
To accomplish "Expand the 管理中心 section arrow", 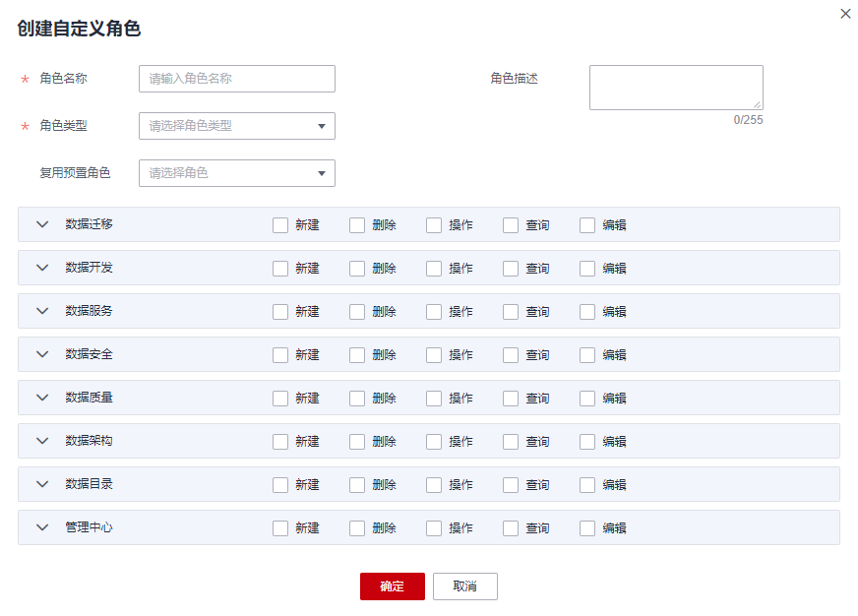I will [x=42, y=527].
